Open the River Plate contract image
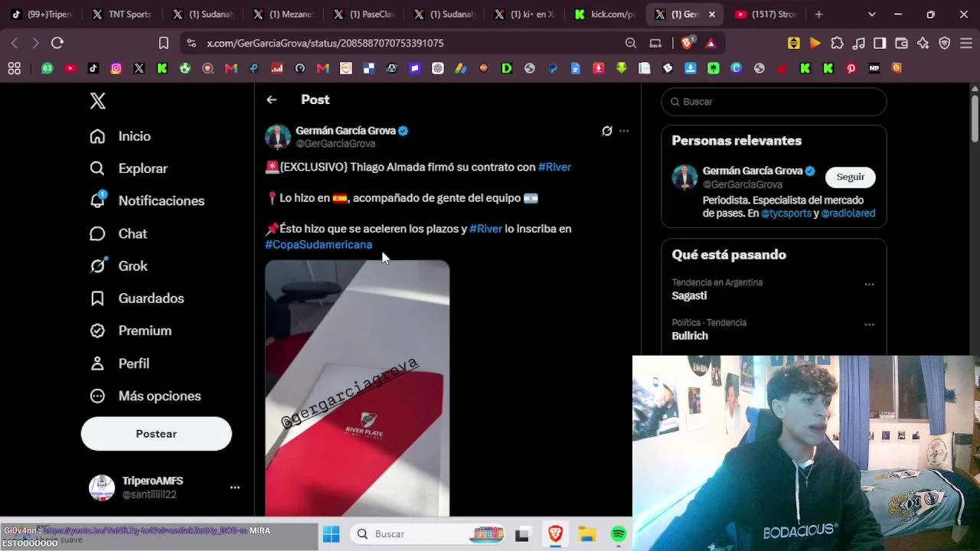The image size is (980, 551). (x=358, y=388)
